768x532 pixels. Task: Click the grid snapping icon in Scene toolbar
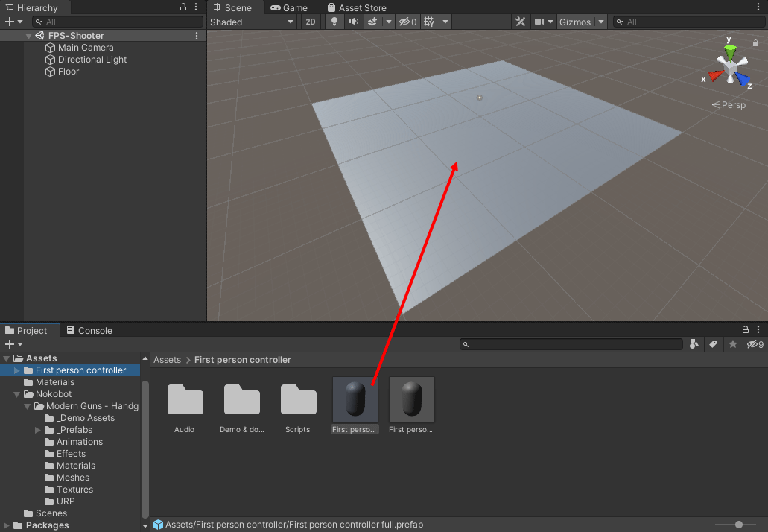(x=429, y=22)
